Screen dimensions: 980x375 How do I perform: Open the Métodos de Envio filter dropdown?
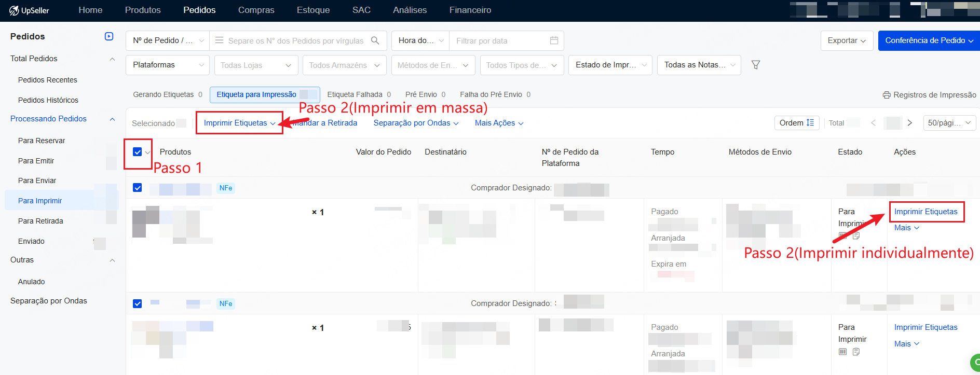pyautogui.click(x=433, y=65)
